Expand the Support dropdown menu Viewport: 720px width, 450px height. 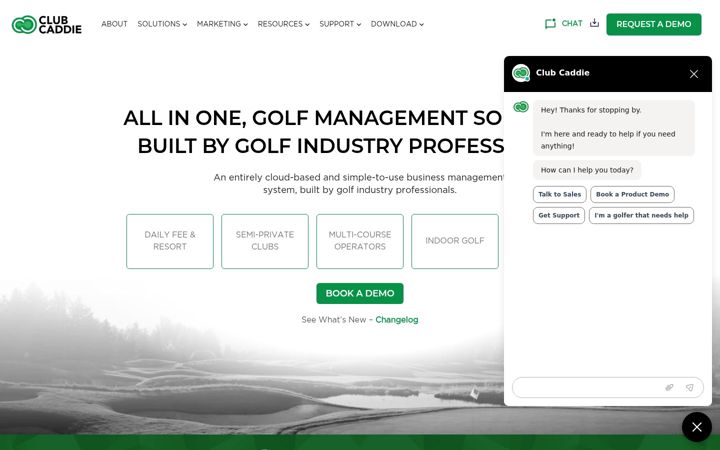click(340, 24)
